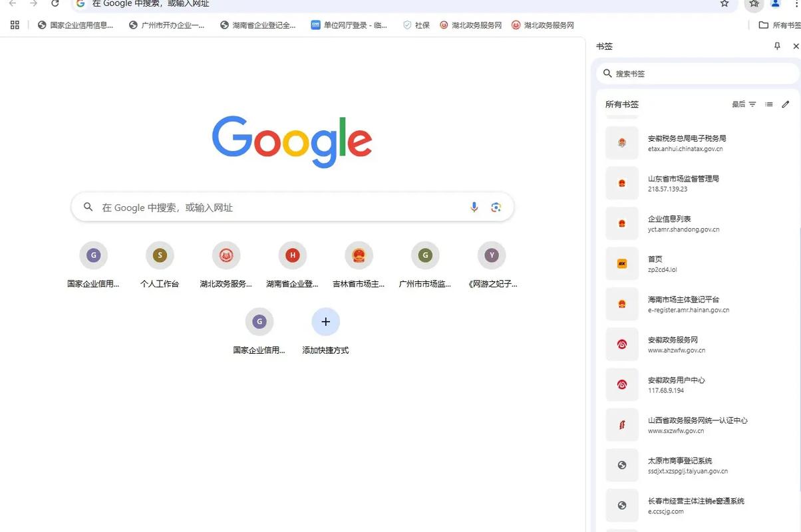Open 海南市场主体登记平台 bookmark
This screenshot has height=532, width=801.
tap(699, 305)
